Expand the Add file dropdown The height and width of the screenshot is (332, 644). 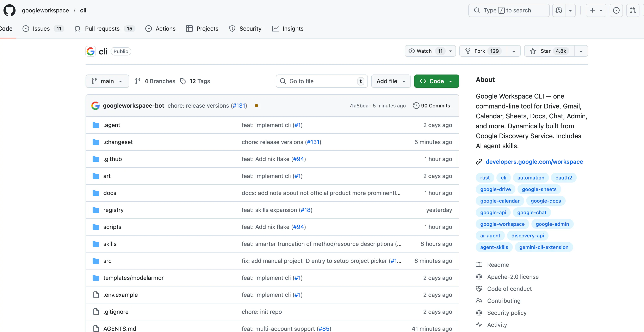click(391, 81)
